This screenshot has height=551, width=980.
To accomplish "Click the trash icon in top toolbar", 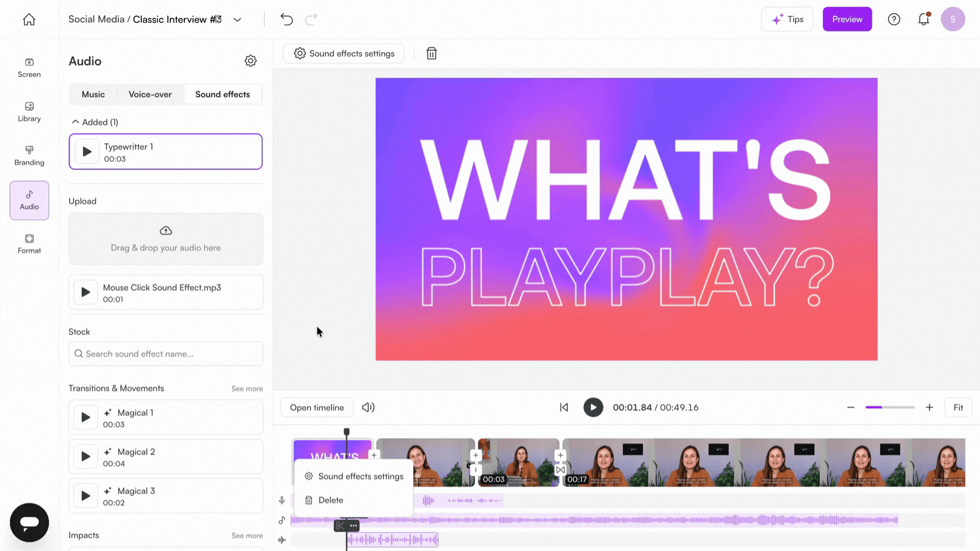I will [431, 54].
